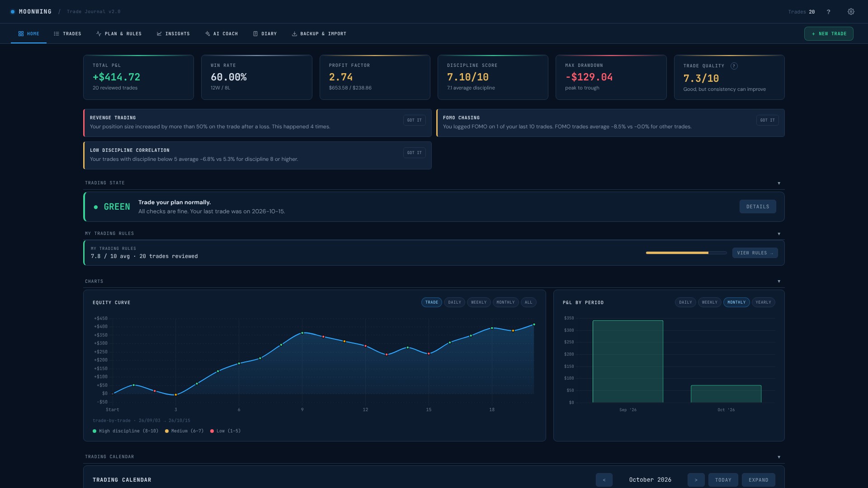The width and height of the screenshot is (868, 488).
Task: Open trading state Details
Action: [758, 206]
